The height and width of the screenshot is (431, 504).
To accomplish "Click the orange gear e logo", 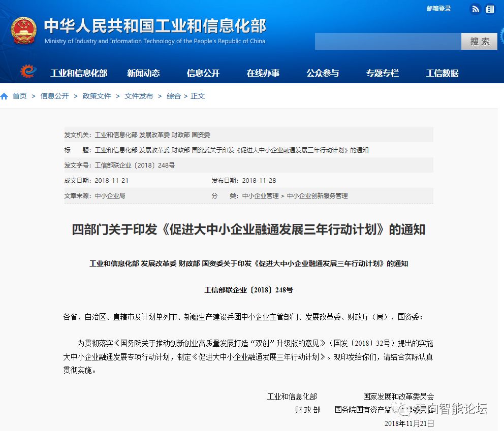I will (28, 71).
